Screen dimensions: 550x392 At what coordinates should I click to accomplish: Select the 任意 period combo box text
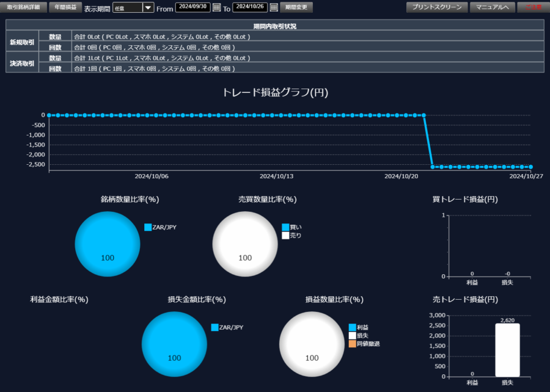[128, 8]
